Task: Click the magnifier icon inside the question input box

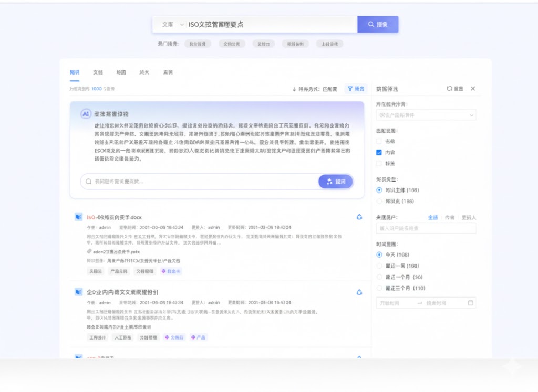Action: (88, 181)
